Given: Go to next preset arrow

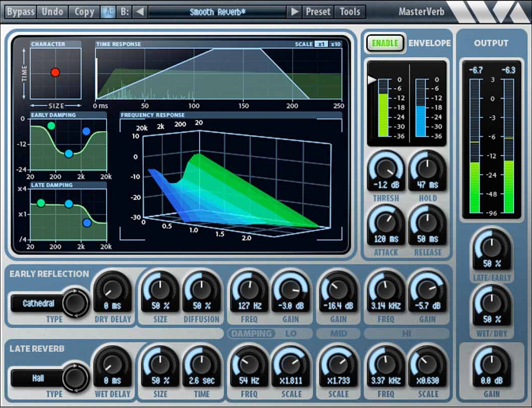Looking at the screenshot, I should pos(294,12).
